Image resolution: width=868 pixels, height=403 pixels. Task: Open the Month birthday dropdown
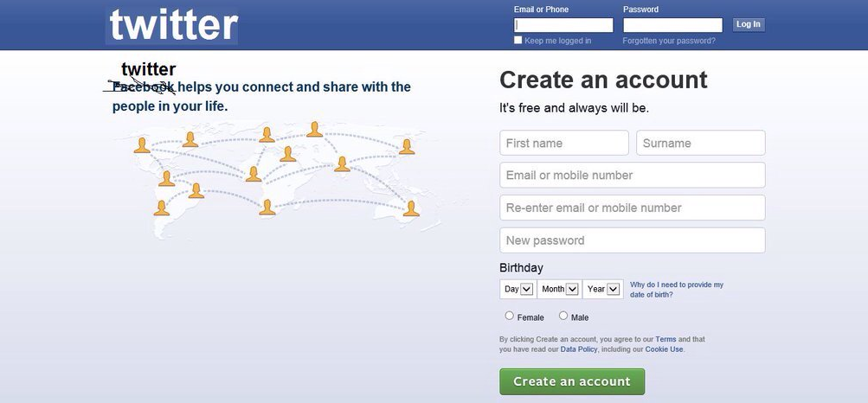click(558, 289)
